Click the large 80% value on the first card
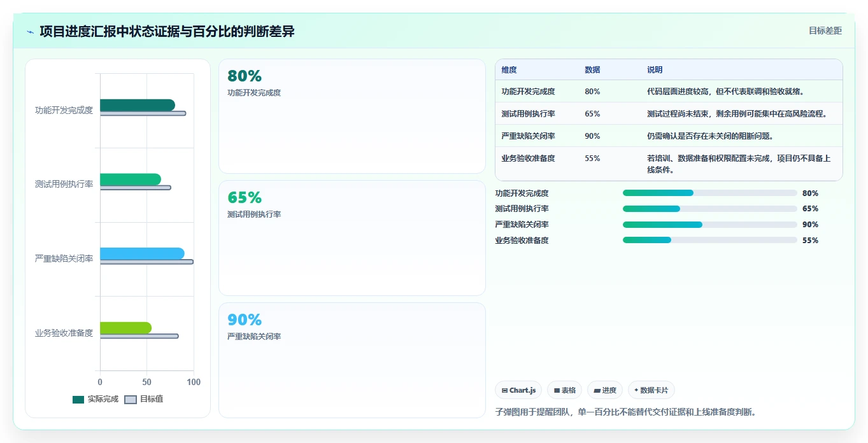Screen dimensions: 868x443 (245, 76)
